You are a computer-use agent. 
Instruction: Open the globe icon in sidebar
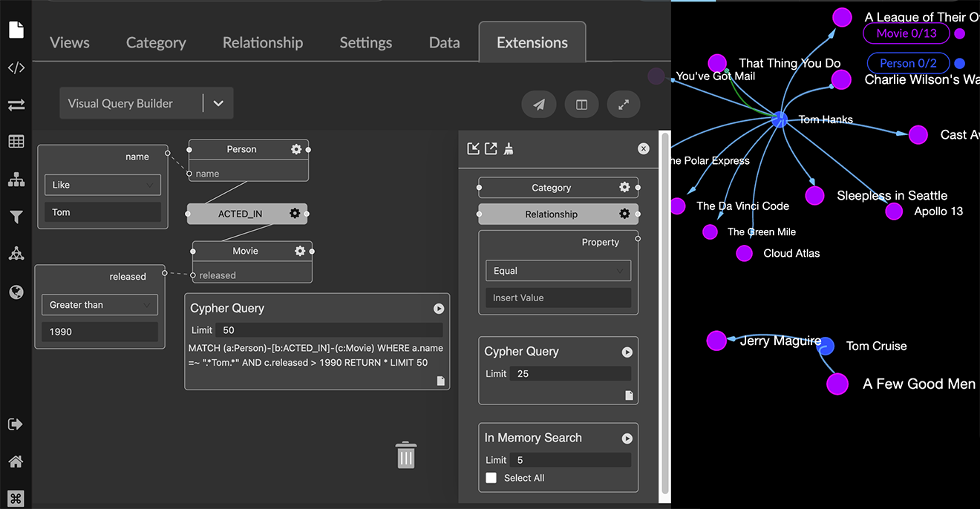pyautogui.click(x=16, y=292)
